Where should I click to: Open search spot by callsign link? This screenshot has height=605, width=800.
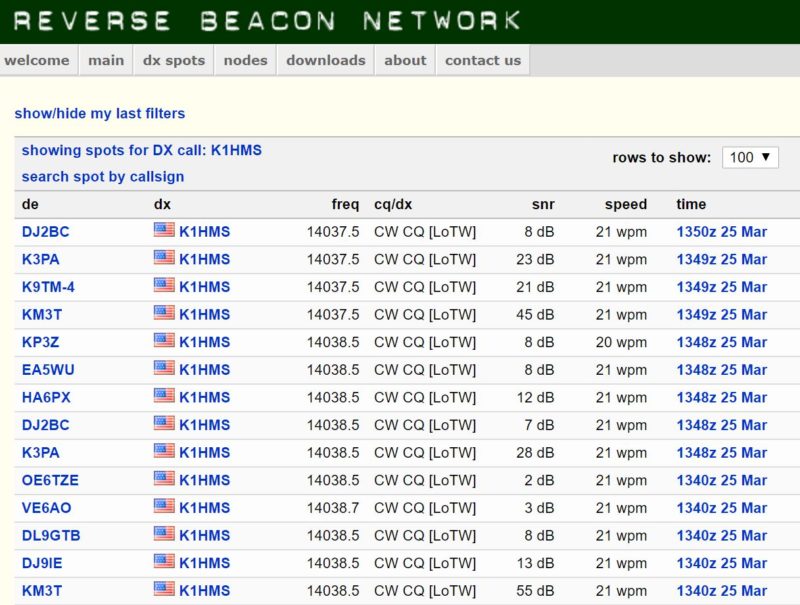click(103, 177)
